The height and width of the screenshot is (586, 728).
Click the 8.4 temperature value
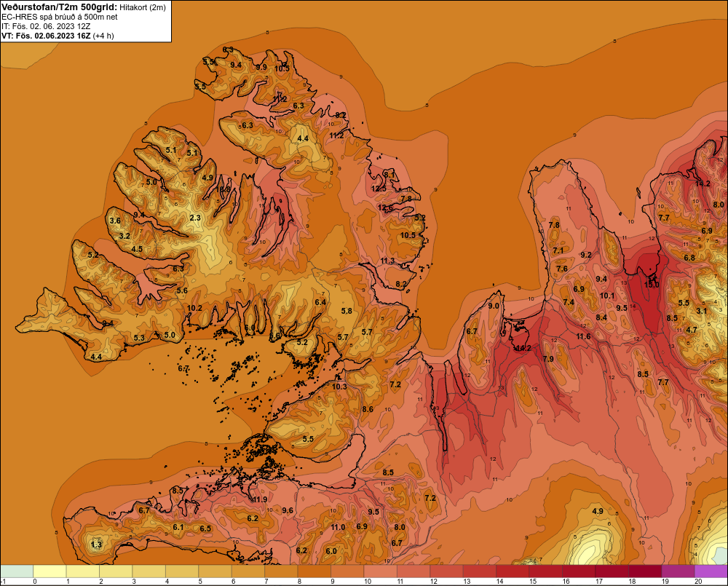click(601, 317)
